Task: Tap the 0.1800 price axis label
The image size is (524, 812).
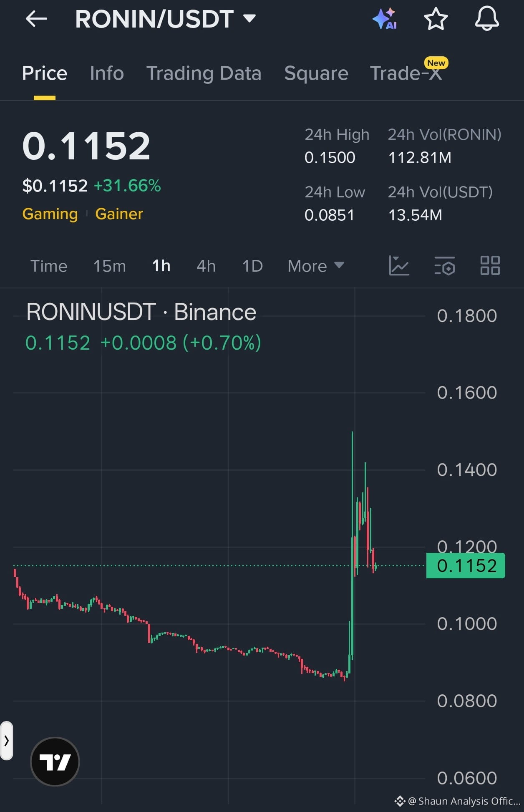Action: pos(467,316)
